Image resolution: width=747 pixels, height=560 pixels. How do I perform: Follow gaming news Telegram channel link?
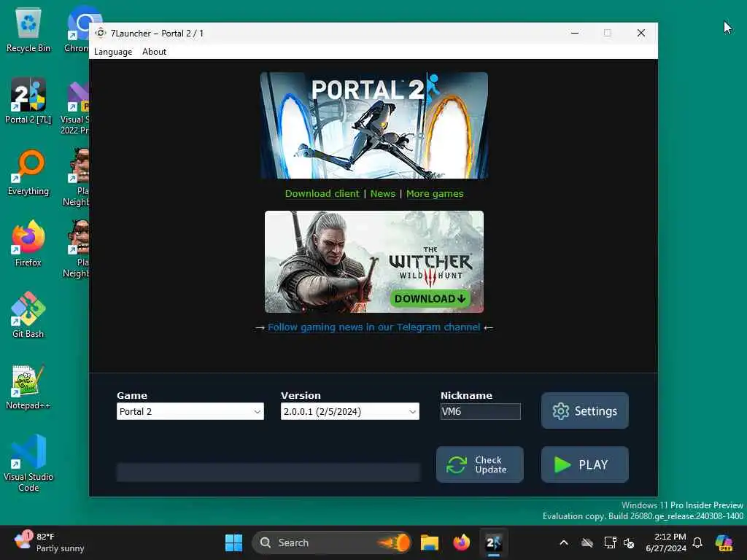click(374, 327)
